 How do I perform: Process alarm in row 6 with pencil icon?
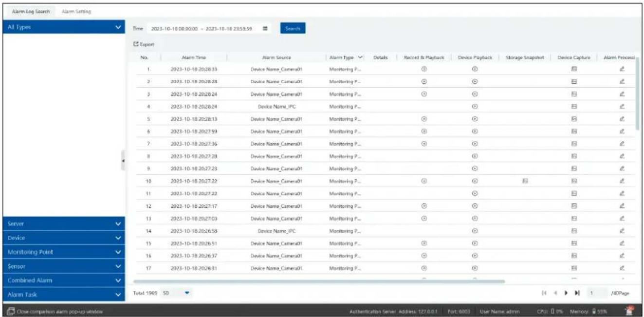tap(622, 131)
